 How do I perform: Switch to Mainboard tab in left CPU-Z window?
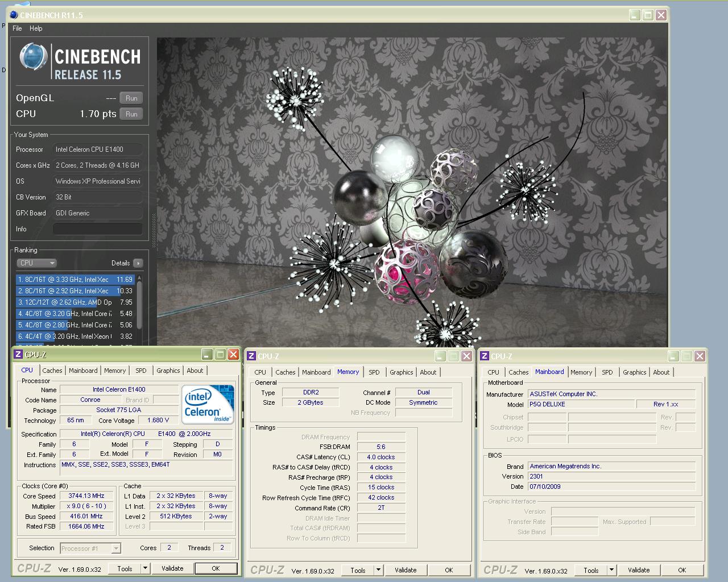[x=83, y=371]
